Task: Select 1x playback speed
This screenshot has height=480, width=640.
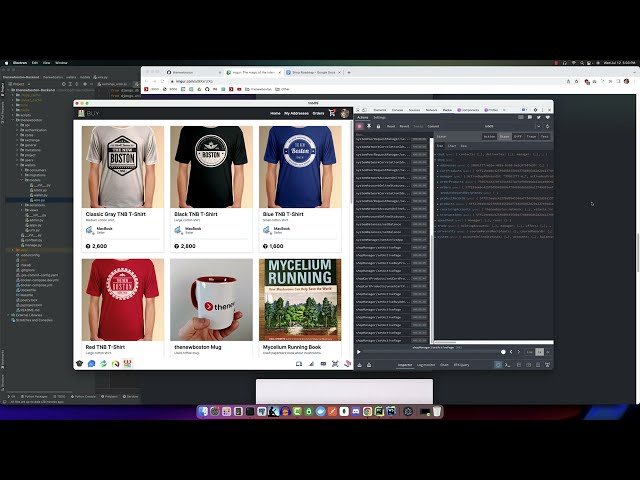Action: [x=539, y=352]
